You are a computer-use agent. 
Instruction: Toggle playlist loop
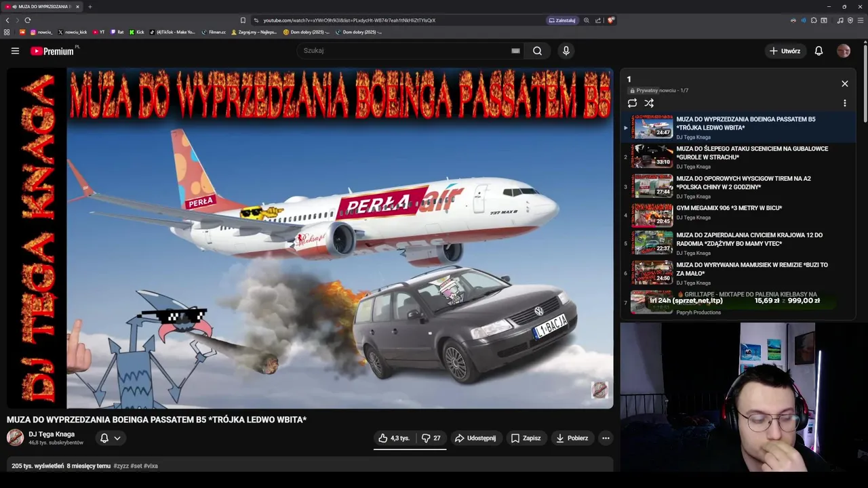[x=632, y=103]
